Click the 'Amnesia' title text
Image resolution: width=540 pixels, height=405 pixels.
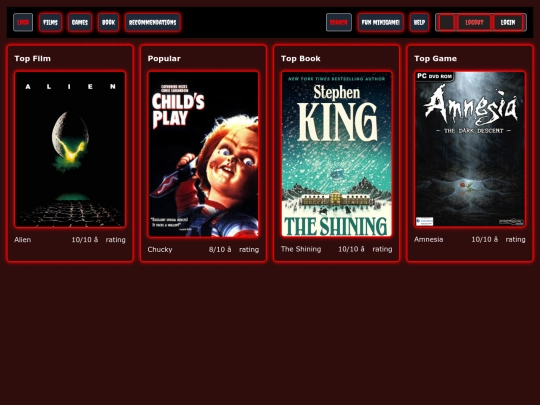coord(428,239)
